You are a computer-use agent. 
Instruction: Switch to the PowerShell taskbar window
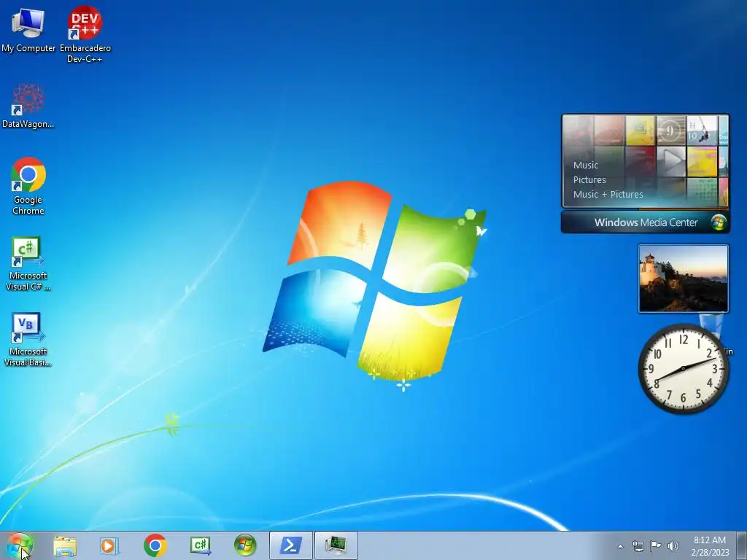click(290, 545)
